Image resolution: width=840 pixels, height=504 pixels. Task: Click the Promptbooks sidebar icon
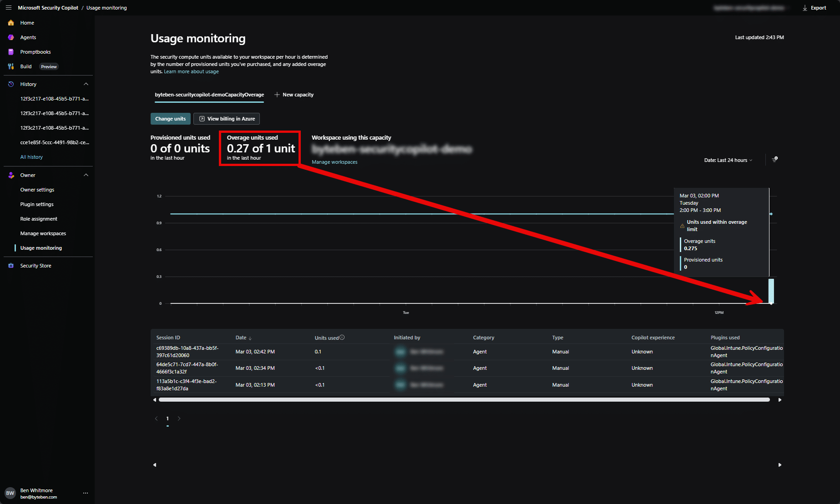(11, 52)
